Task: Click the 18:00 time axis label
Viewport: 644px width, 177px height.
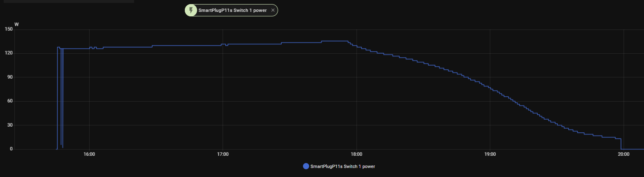Action: coord(357,154)
